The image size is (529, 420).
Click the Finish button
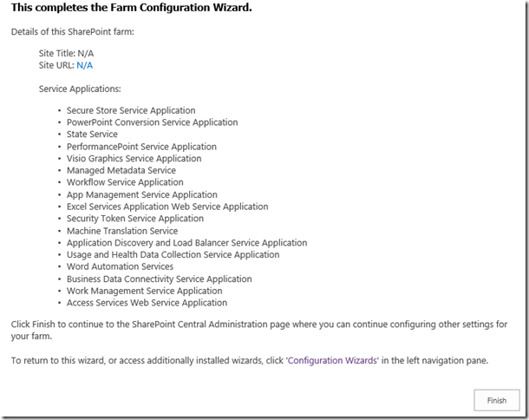[497, 401]
